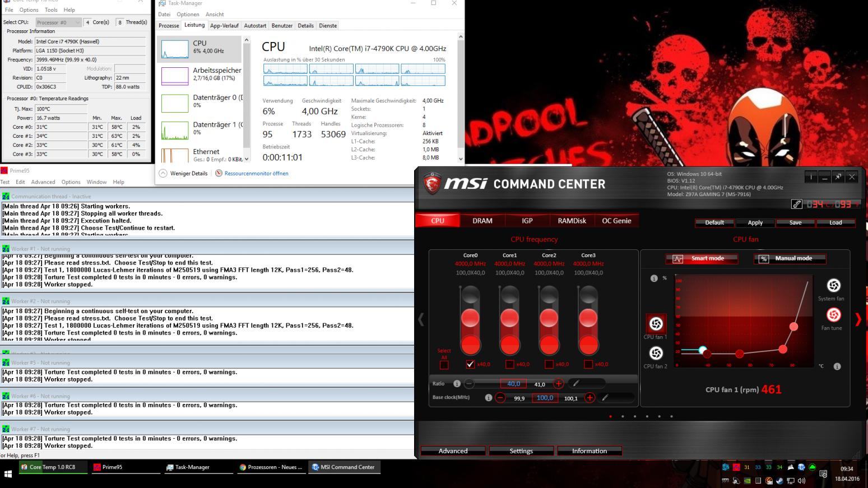This screenshot has height=488, width=868.
Task: Click the MSI dragon shield logo
Action: pyautogui.click(x=431, y=183)
